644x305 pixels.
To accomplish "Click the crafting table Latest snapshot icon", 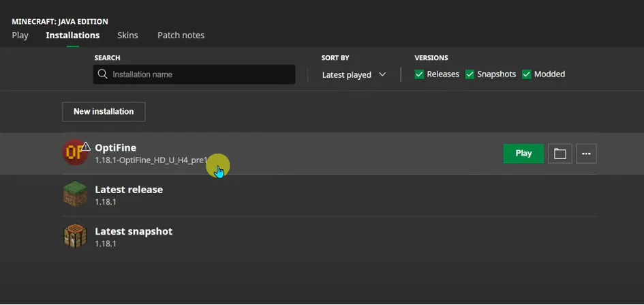I will (75, 236).
